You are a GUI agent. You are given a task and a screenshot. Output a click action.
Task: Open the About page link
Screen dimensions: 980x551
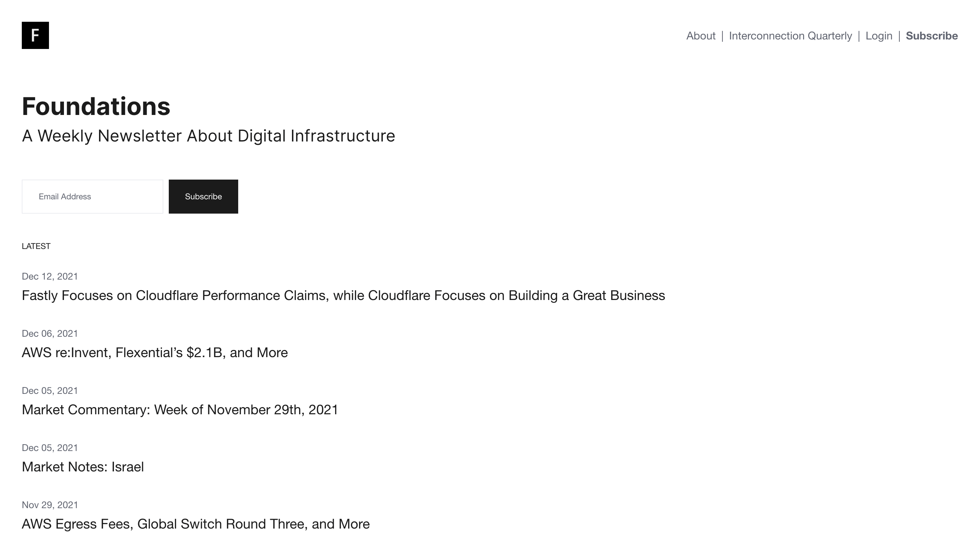click(700, 36)
